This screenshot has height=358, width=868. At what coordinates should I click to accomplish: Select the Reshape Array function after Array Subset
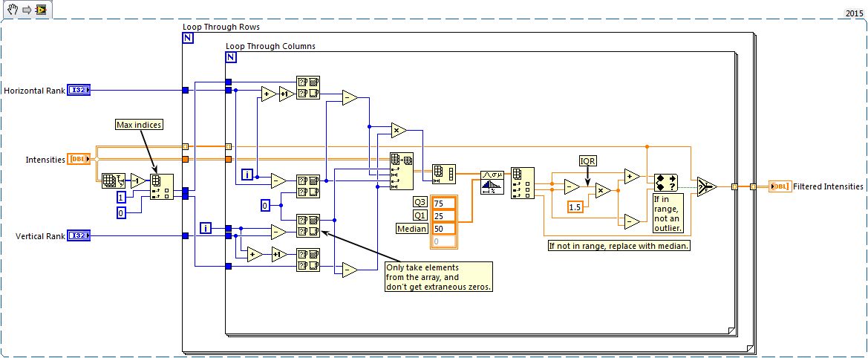click(x=444, y=174)
